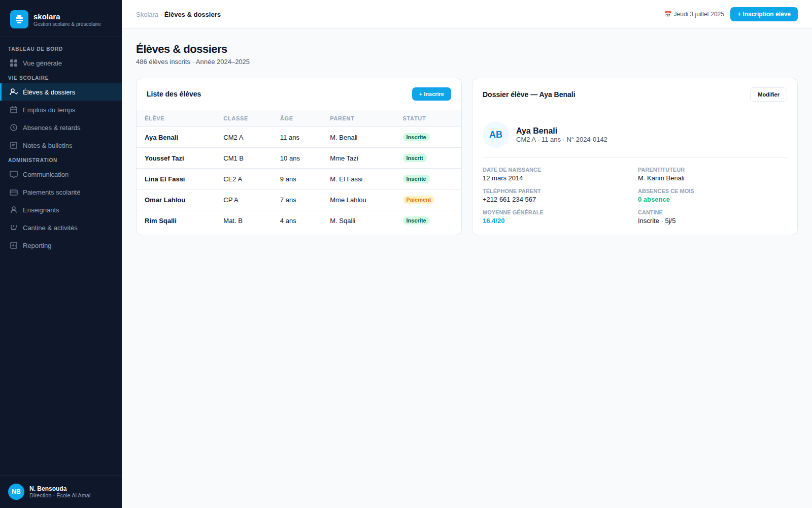This screenshot has height=508, width=812.
Task: Click the AB avatar of Aya Benali
Action: (496, 135)
